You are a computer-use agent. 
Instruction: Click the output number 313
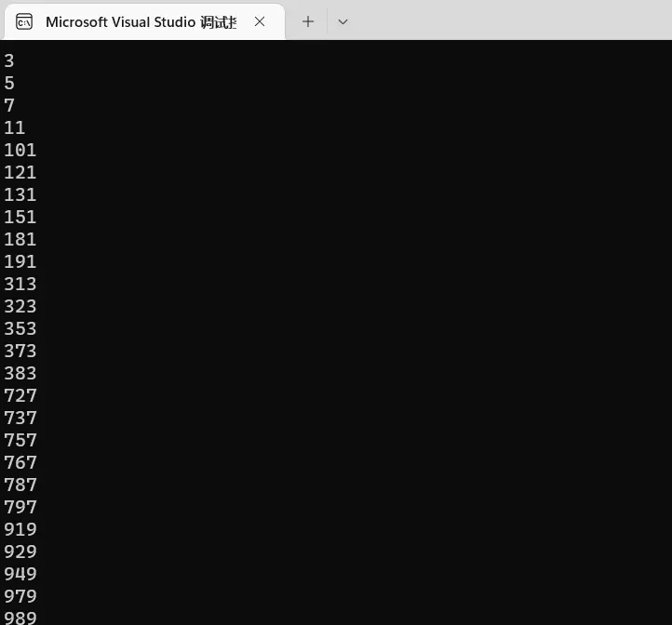tap(20, 284)
